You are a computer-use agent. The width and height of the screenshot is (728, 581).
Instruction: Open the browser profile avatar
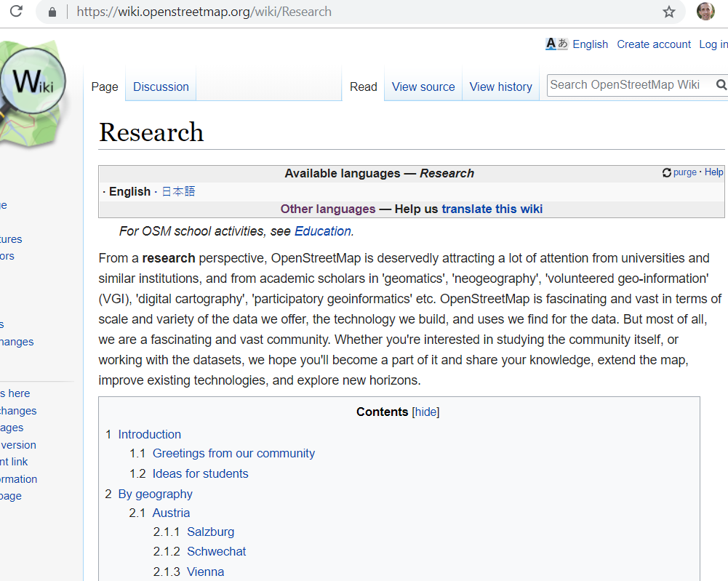pos(705,11)
